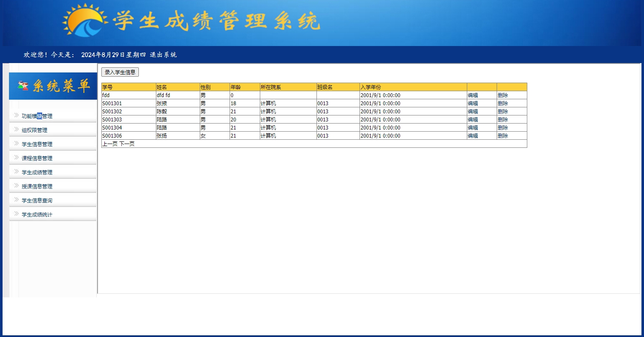
Task: Delete student S001303 row
Action: point(503,119)
